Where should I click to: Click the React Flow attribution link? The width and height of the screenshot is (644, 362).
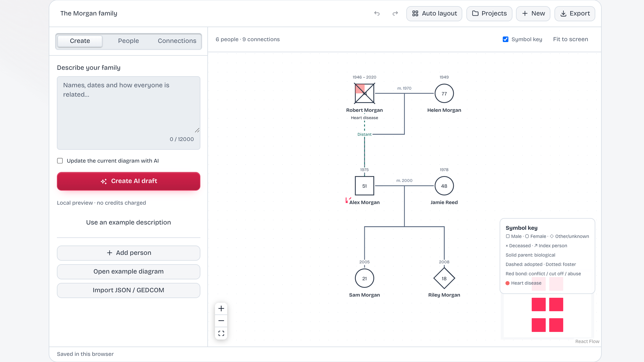click(x=587, y=342)
